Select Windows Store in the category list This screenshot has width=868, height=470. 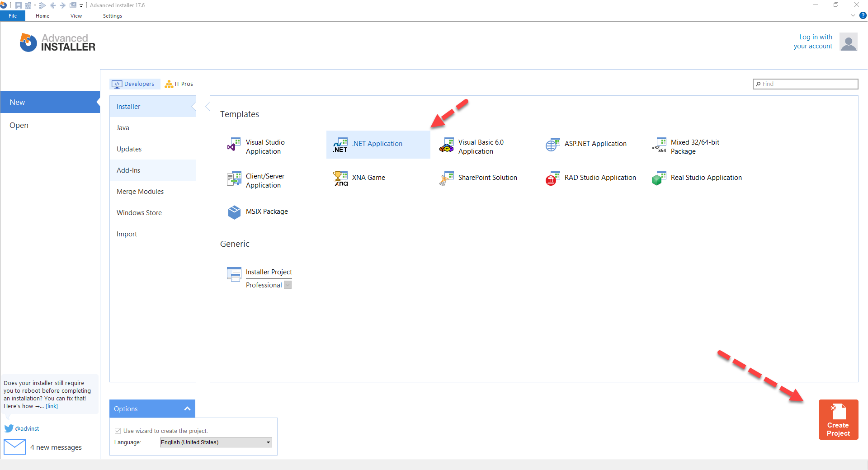[x=139, y=213]
